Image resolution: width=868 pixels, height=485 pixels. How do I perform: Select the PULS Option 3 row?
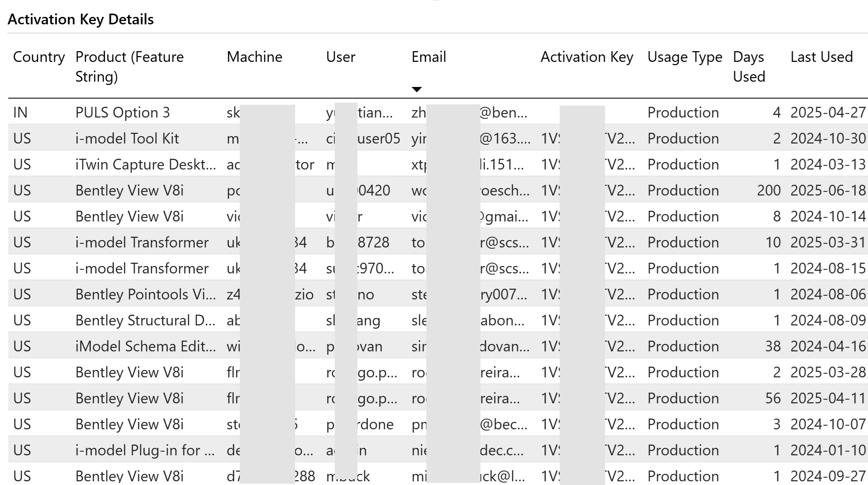tap(123, 113)
